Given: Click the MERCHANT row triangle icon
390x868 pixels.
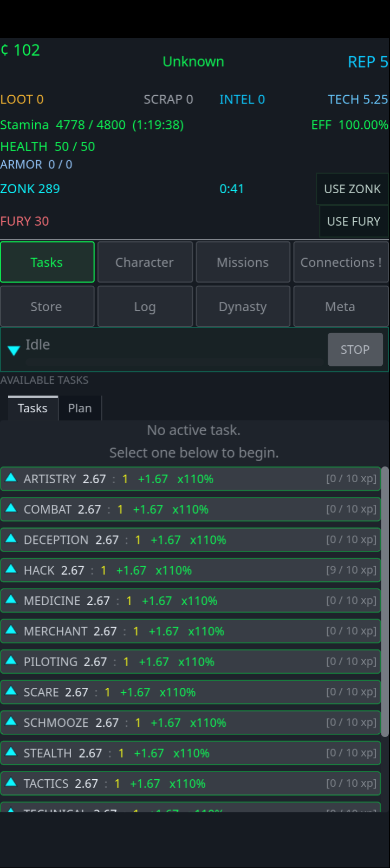Looking at the screenshot, I should coord(11,630).
